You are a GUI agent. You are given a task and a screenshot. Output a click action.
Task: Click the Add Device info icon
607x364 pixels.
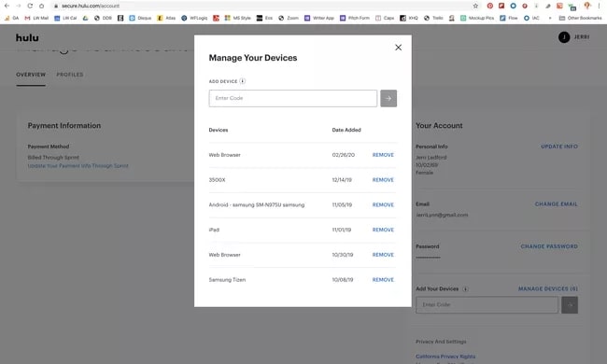[243, 81]
